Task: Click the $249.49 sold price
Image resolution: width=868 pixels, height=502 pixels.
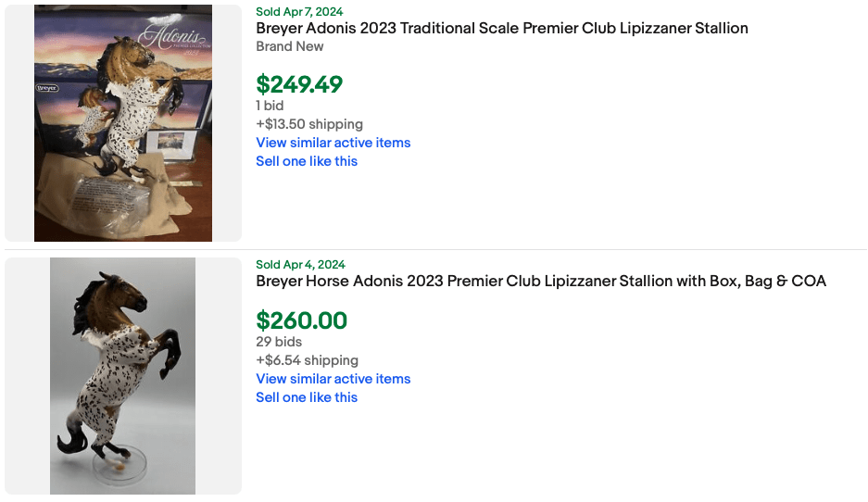Action: [299, 84]
